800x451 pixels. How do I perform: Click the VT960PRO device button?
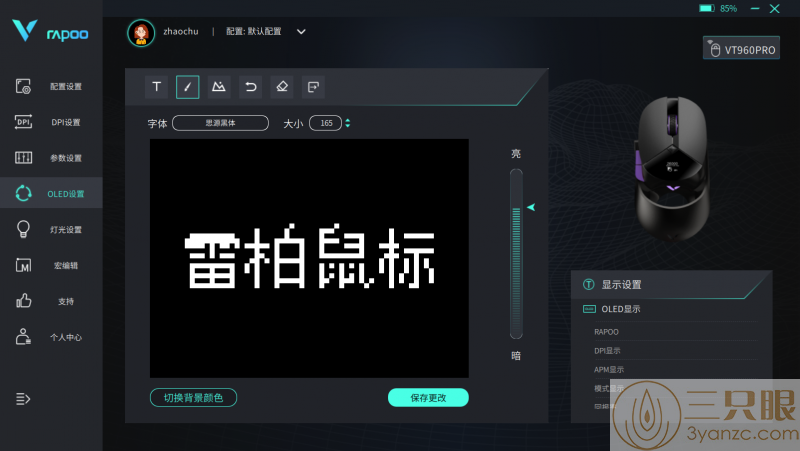741,48
